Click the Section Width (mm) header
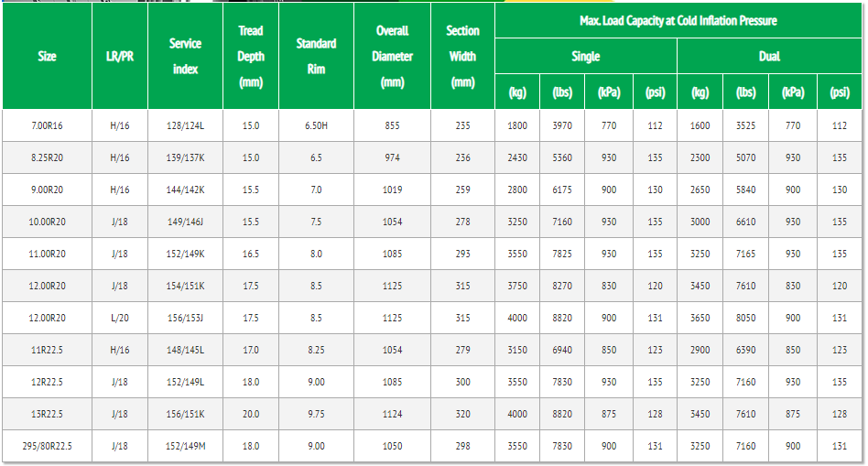Screen dimensions: 868x466 [x=462, y=57]
